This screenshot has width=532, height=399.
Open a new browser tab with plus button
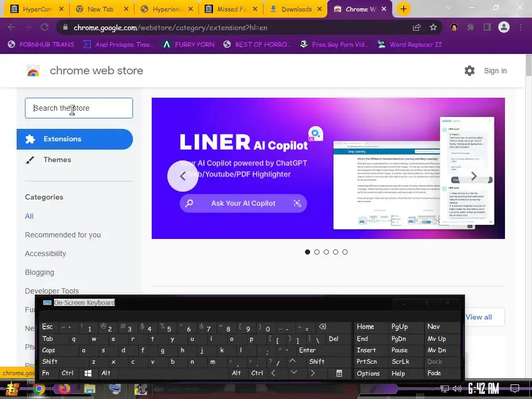[x=403, y=9]
